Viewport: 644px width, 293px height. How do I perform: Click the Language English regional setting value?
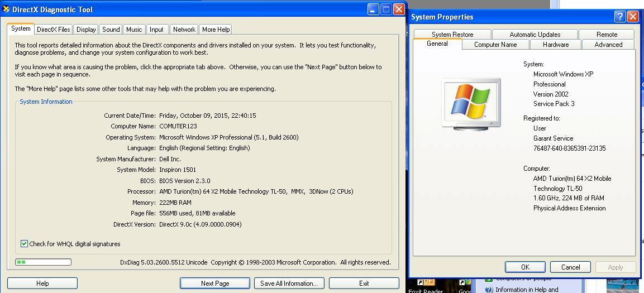[204, 148]
